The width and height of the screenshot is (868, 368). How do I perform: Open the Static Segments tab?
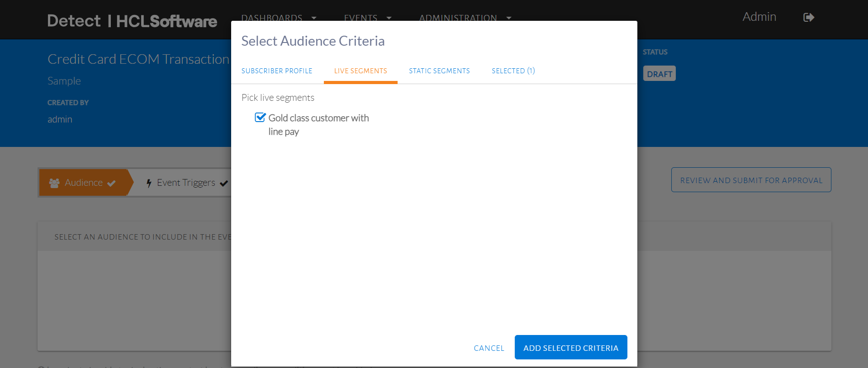[x=439, y=71]
